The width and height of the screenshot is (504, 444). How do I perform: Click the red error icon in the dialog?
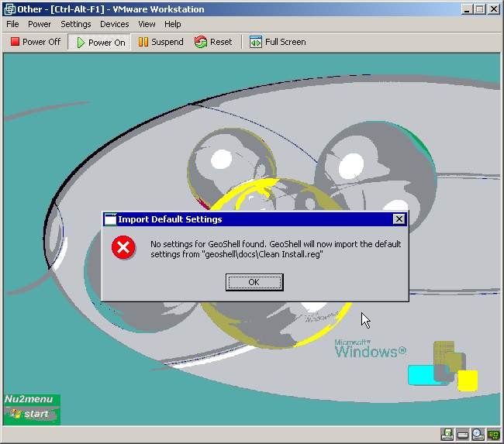pyautogui.click(x=123, y=247)
